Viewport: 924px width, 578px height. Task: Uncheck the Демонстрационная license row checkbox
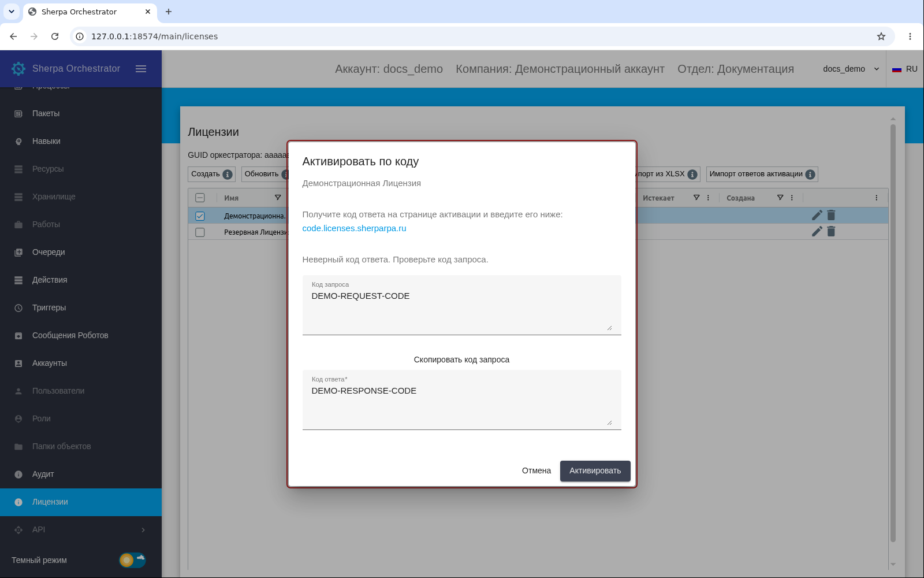200,216
